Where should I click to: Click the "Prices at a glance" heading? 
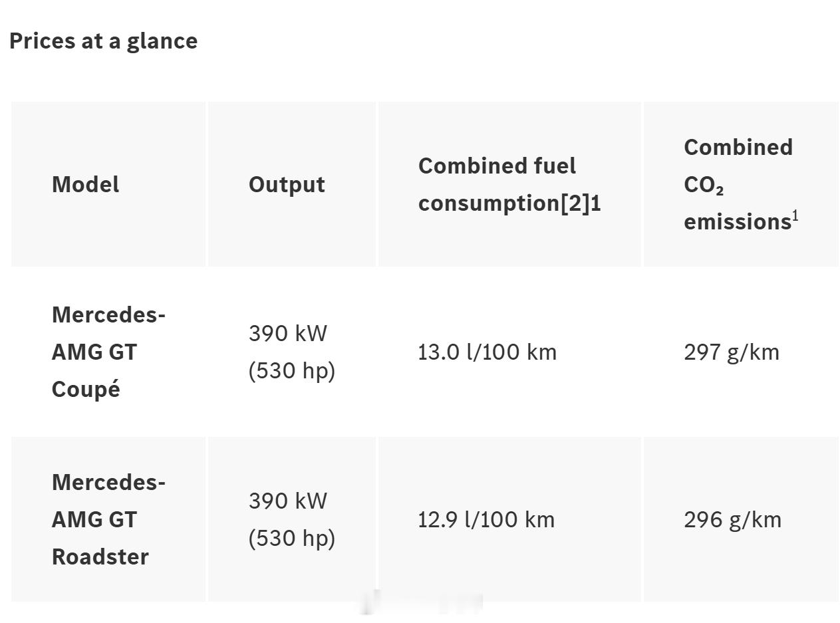point(104,41)
